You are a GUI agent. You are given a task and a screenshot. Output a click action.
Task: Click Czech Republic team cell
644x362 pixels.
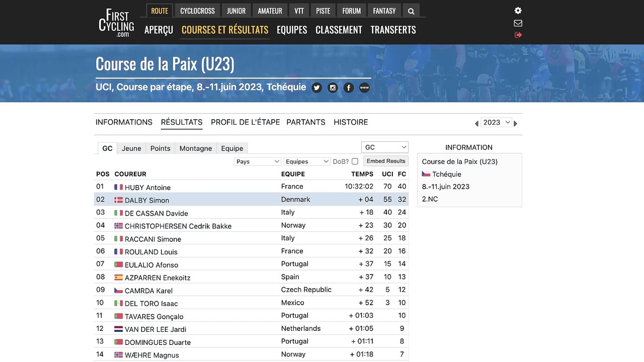pos(306,290)
